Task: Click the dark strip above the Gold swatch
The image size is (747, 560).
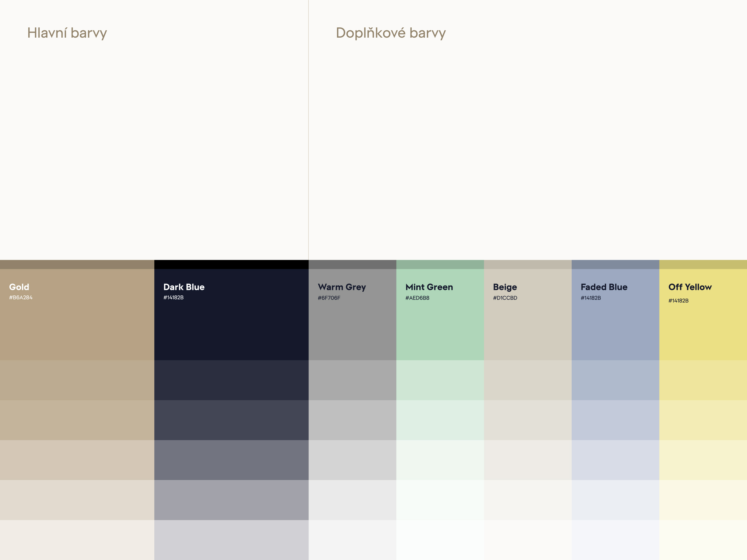Action: tap(77, 264)
